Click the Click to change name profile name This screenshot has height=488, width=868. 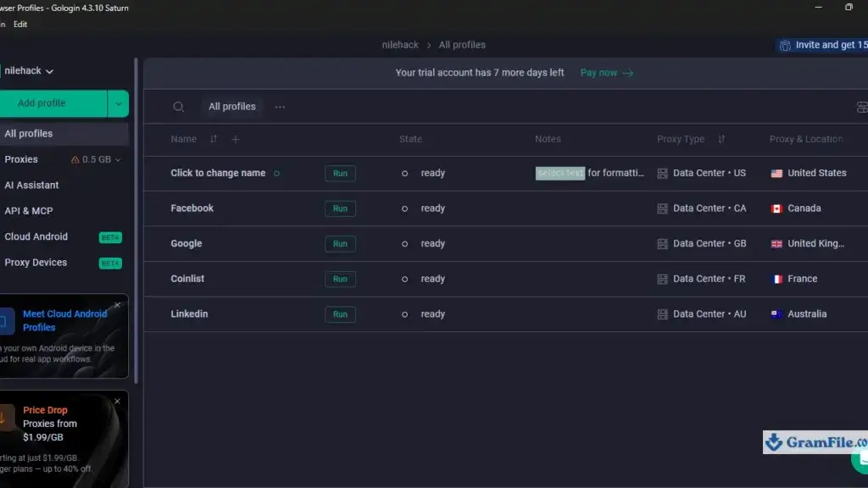click(218, 173)
